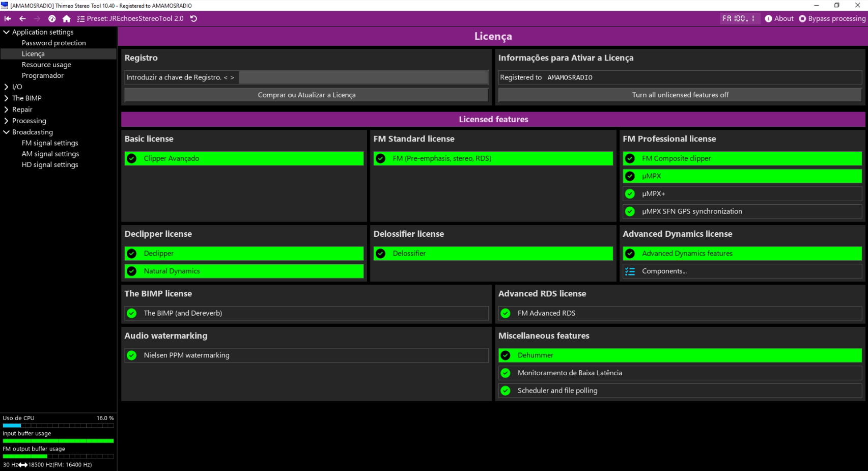Open Password protection settings
This screenshot has height=471, width=868.
pos(53,43)
